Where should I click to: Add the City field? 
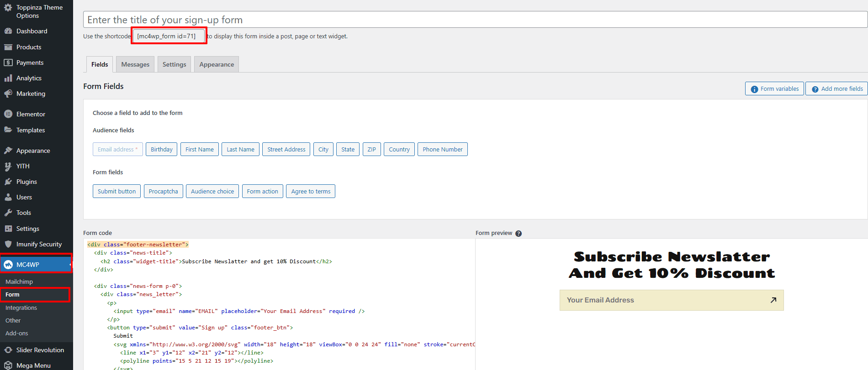click(x=323, y=149)
